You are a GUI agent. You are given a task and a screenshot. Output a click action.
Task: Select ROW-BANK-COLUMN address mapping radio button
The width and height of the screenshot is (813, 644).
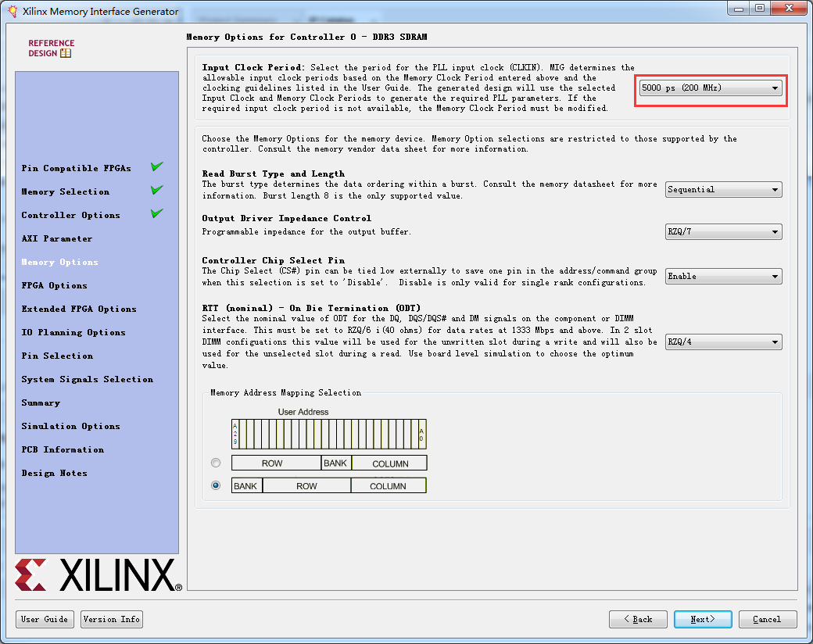click(216, 463)
